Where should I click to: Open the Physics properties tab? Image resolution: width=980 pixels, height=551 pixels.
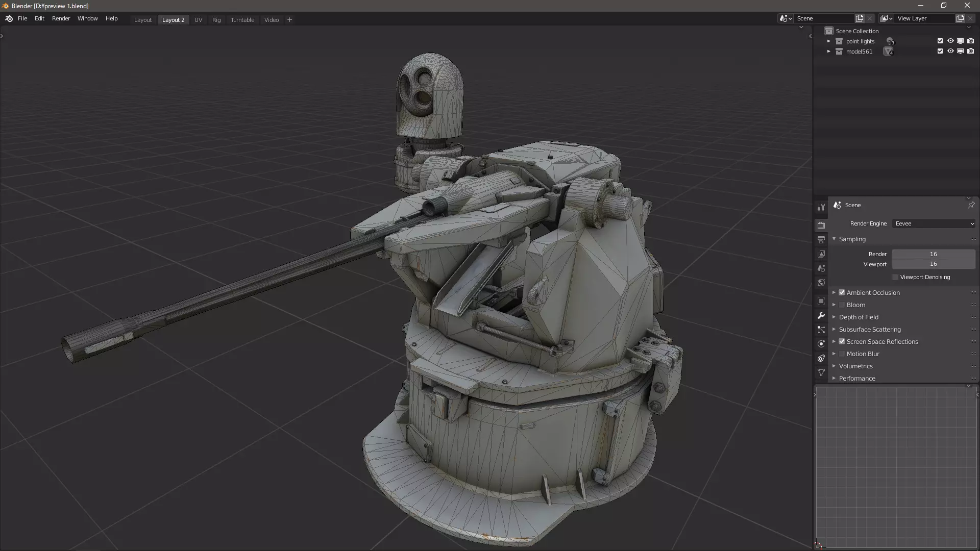(x=821, y=344)
